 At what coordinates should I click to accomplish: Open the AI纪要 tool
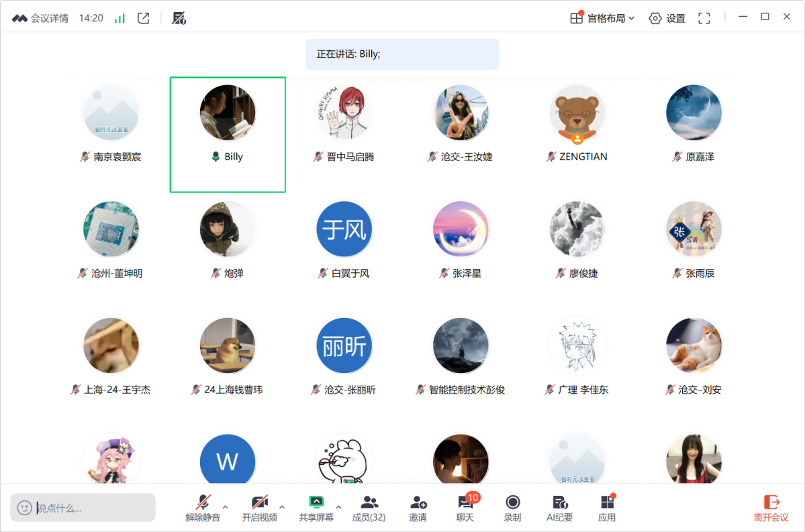(x=559, y=509)
